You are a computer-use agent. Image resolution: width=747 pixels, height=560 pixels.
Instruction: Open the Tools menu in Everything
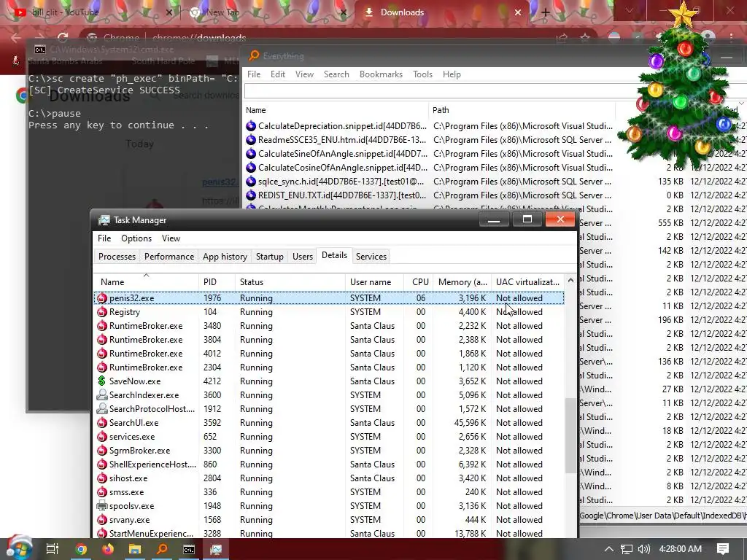pyautogui.click(x=422, y=74)
